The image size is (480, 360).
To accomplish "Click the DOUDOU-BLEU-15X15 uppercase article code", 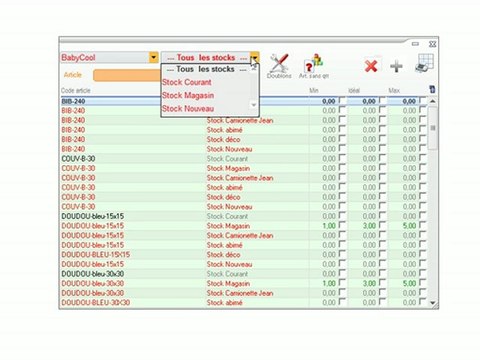I will tap(96, 255).
